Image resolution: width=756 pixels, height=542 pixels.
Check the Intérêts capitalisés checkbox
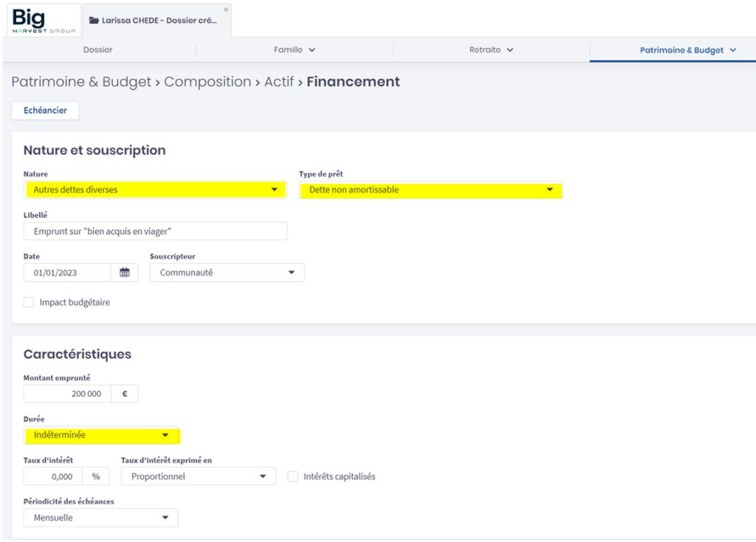point(293,476)
